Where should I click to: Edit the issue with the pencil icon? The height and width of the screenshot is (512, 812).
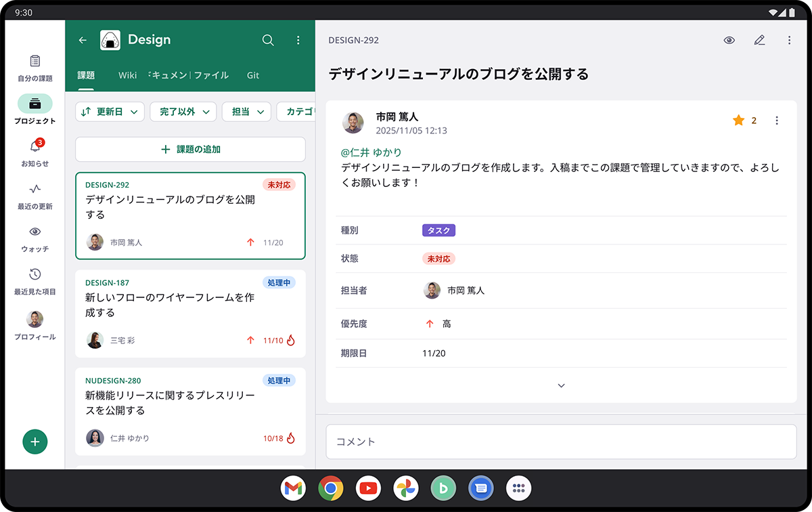759,40
